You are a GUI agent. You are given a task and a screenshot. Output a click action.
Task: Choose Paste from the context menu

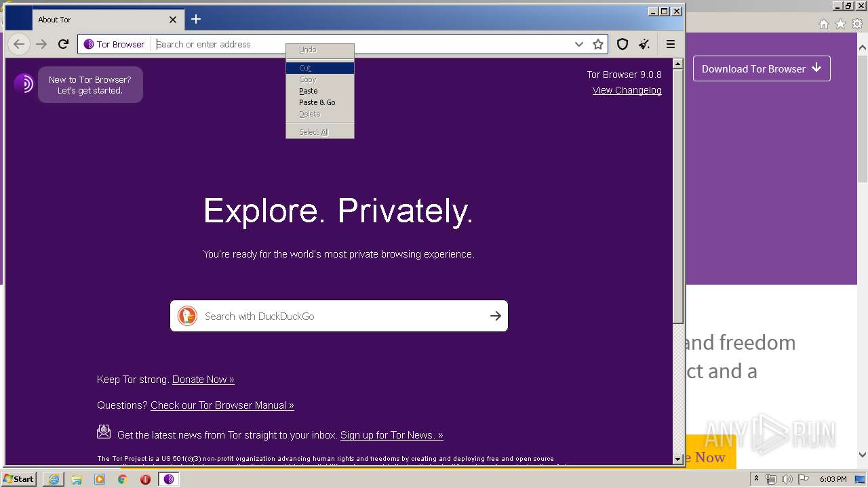(x=320, y=91)
